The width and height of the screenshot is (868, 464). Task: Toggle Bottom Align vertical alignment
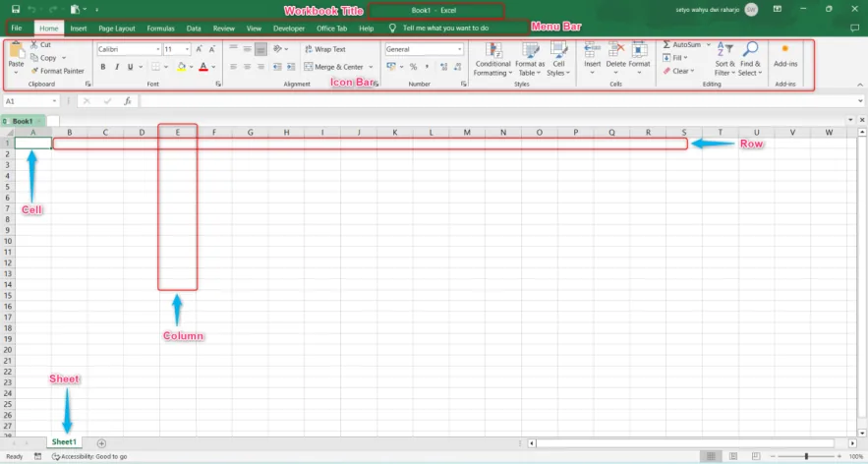(260, 49)
